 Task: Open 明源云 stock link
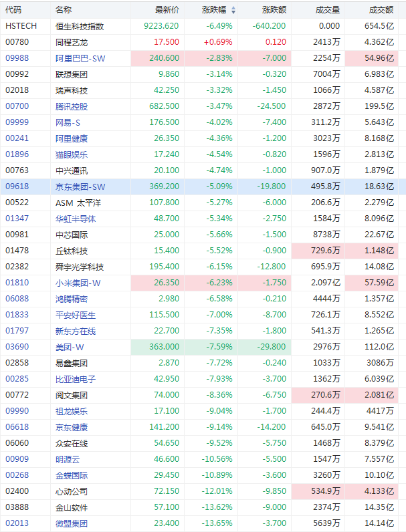(x=68, y=459)
